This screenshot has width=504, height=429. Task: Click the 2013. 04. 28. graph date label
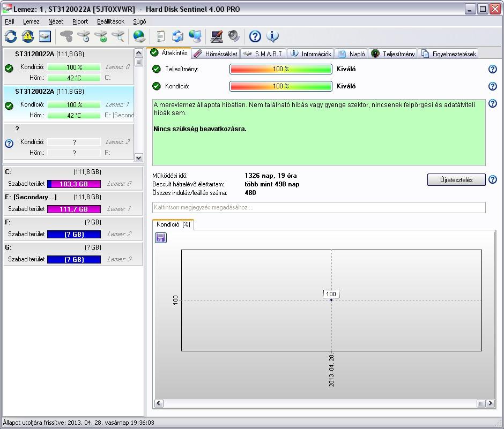point(331,370)
